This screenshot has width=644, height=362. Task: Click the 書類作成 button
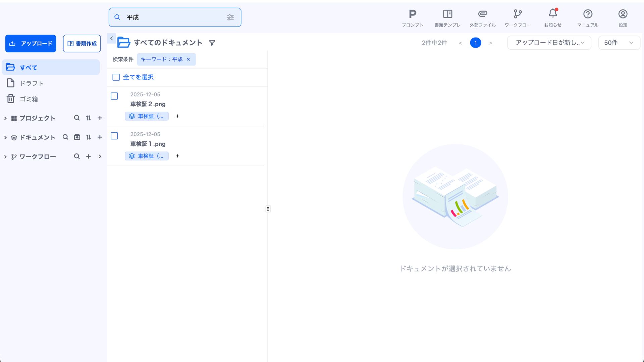tap(82, 44)
